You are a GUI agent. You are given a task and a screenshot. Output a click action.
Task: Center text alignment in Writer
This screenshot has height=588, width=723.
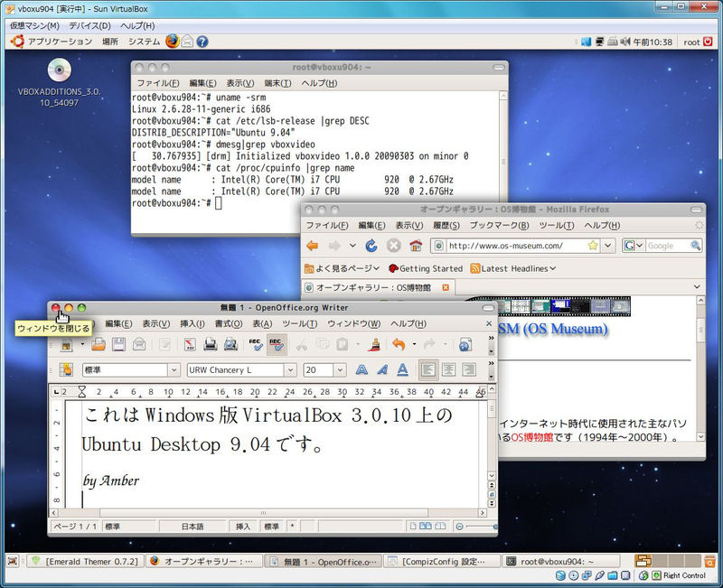pyautogui.click(x=448, y=369)
